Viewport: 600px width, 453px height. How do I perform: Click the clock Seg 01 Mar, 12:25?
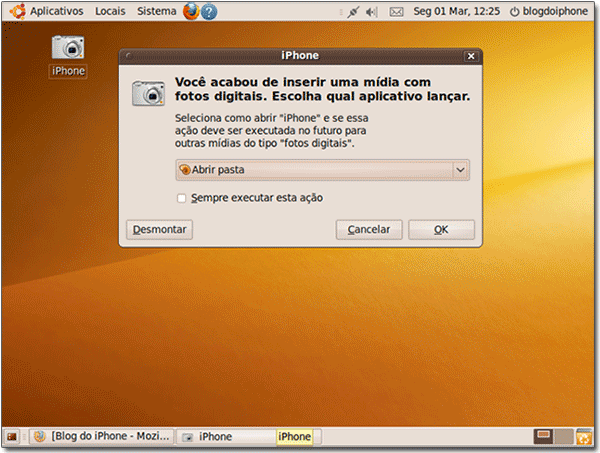(457, 11)
